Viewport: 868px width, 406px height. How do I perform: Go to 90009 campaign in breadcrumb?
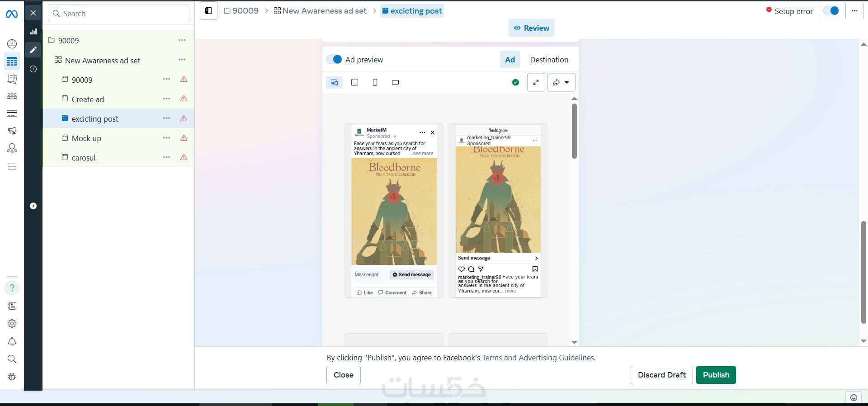[x=241, y=11]
